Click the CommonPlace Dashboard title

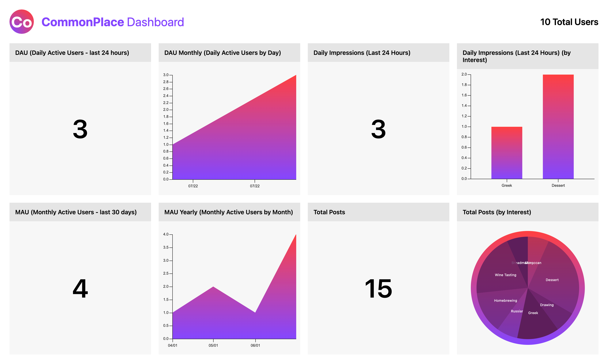pyautogui.click(x=112, y=22)
